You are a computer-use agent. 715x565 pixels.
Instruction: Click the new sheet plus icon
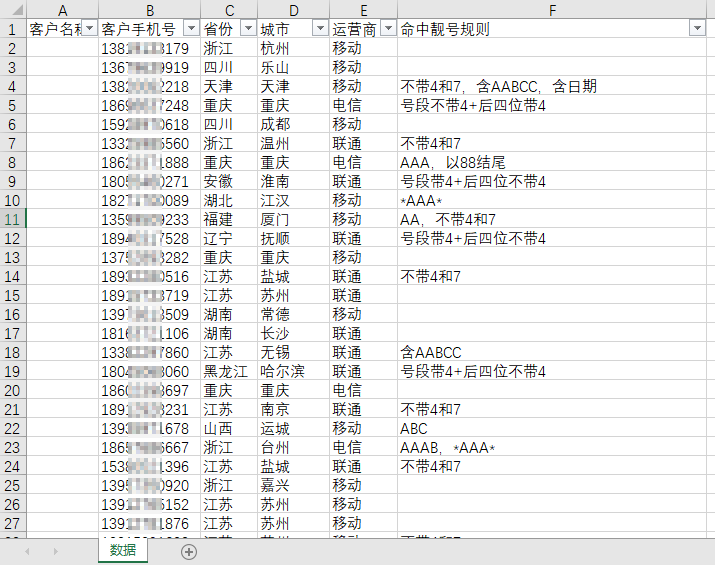[188, 551]
